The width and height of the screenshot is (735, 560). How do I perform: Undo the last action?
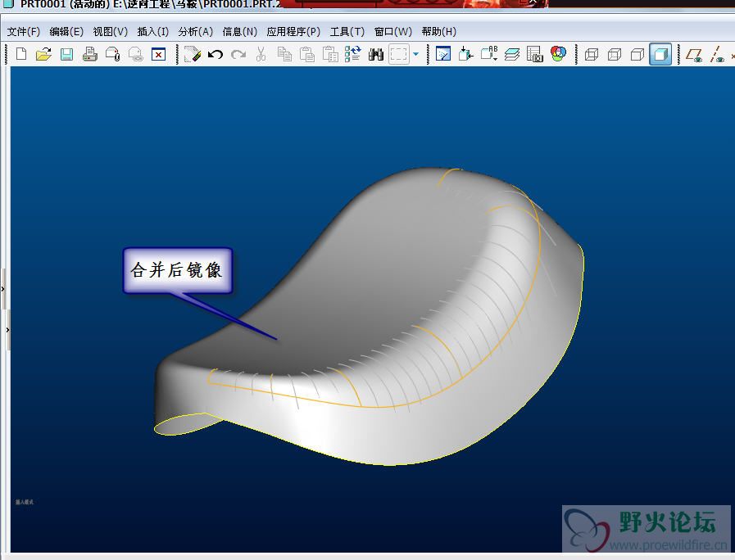click(216, 54)
